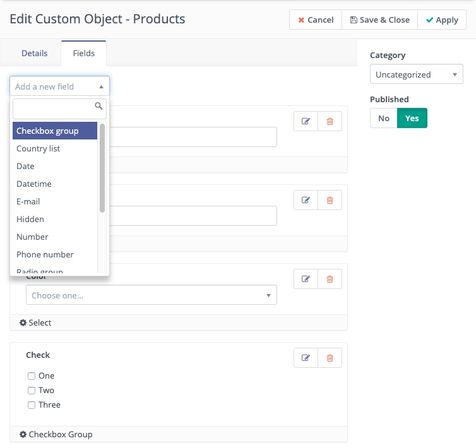
Task: Click the edit icon for the Check field
Action: click(306, 358)
